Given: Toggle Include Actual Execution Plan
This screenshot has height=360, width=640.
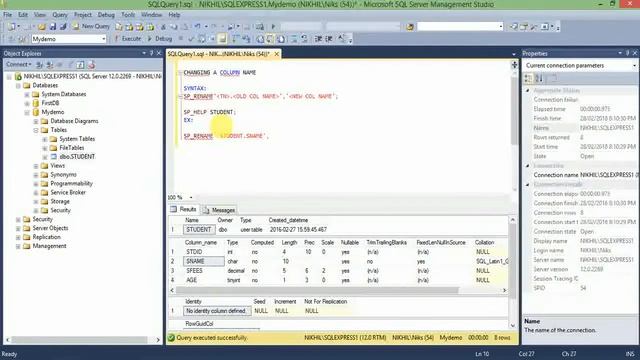Looking at the screenshot, I should (235, 39).
